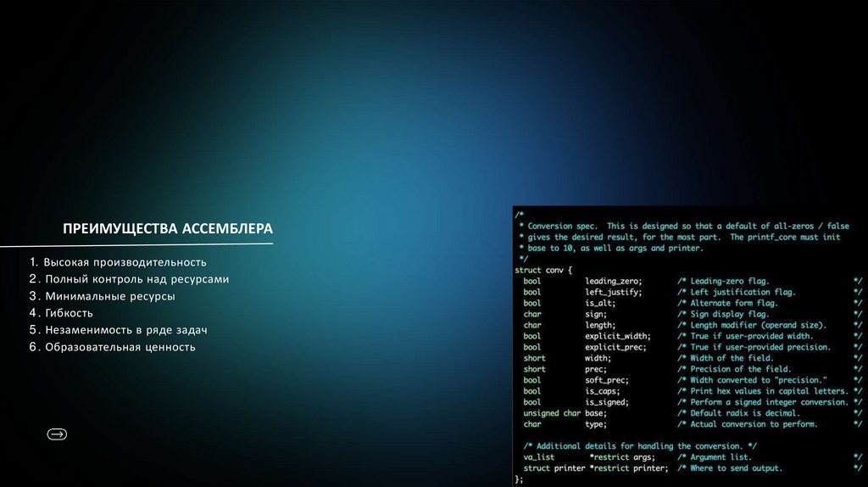This screenshot has width=868, height=487.
Task: Click comment "Print hex values in capital letters."
Action: pos(769,391)
